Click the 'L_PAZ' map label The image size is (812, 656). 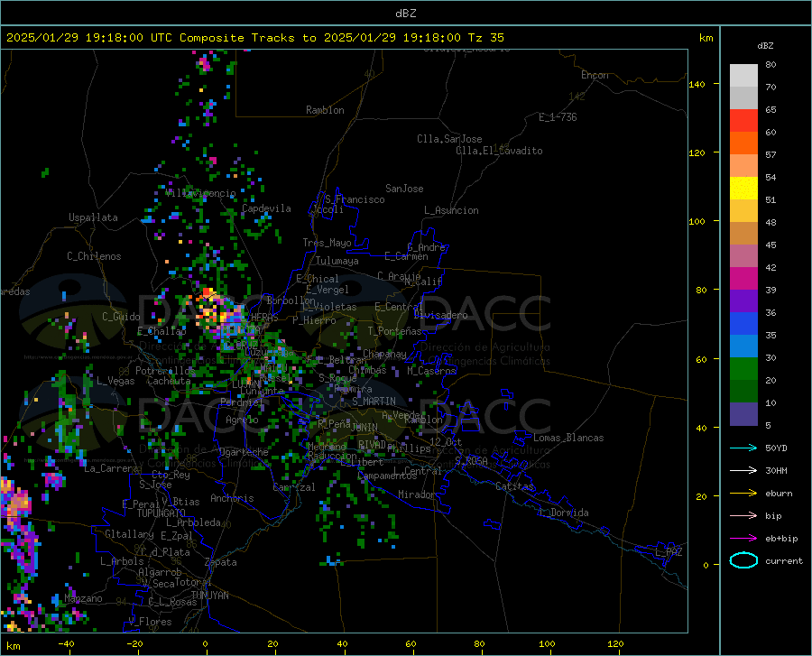coord(669,552)
